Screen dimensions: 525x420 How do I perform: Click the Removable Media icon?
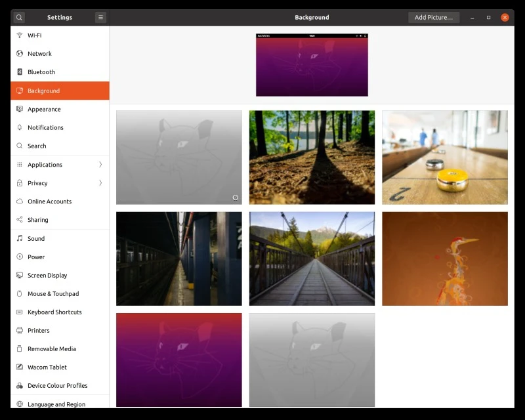pyautogui.click(x=19, y=348)
